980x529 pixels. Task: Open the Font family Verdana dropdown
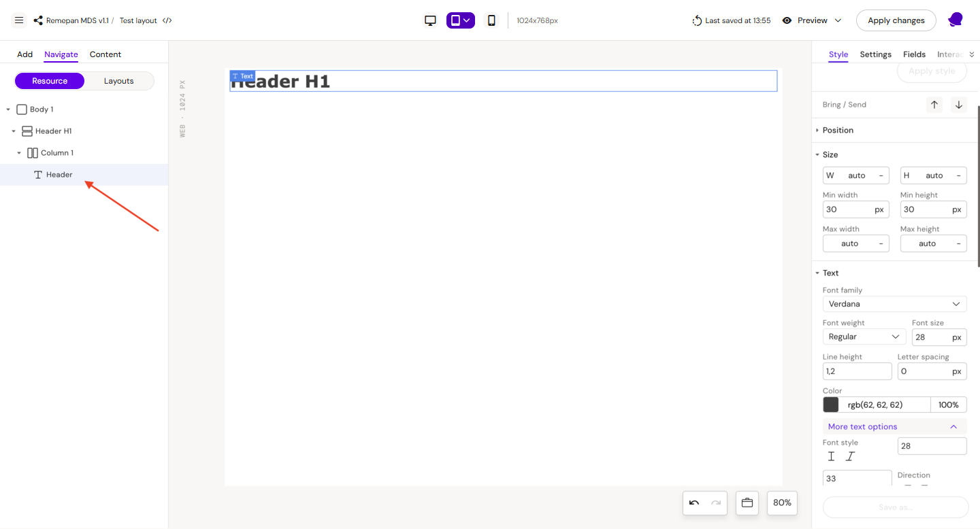point(895,304)
